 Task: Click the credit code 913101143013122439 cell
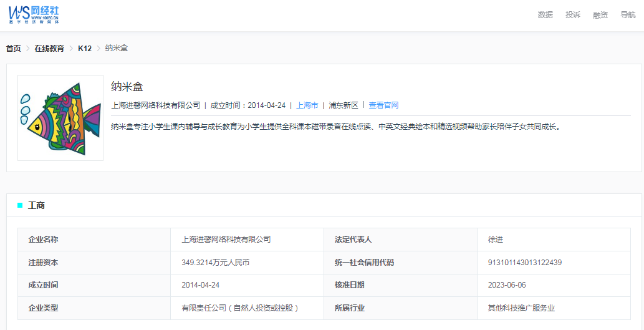[524, 263]
